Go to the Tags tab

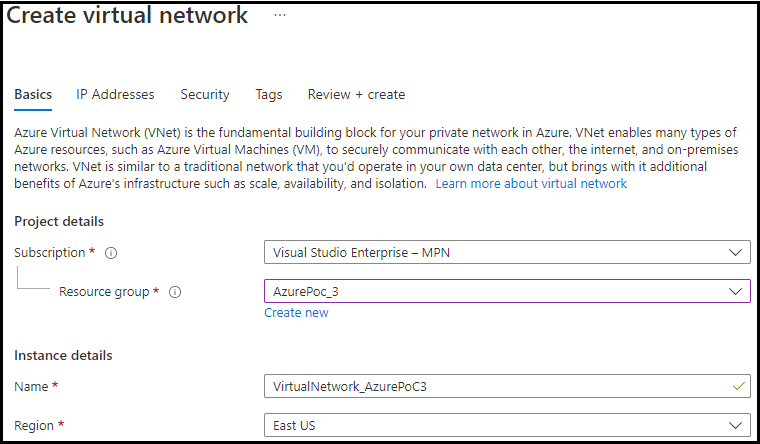268,94
